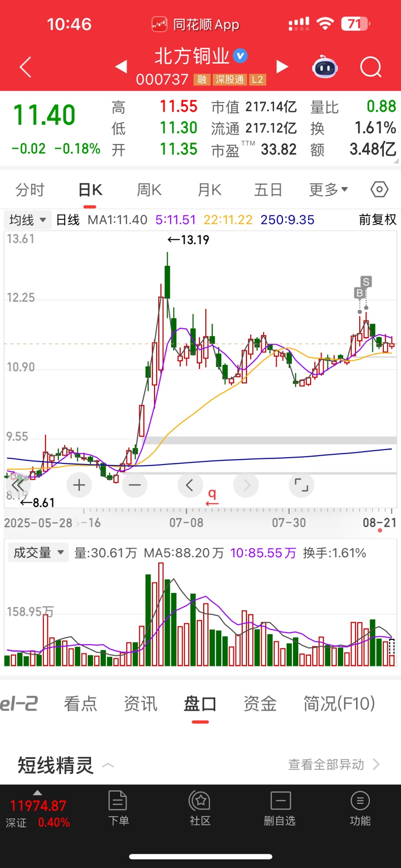The width and height of the screenshot is (401, 868).
Task: Zoom in chart with plus button
Action: coord(79,485)
